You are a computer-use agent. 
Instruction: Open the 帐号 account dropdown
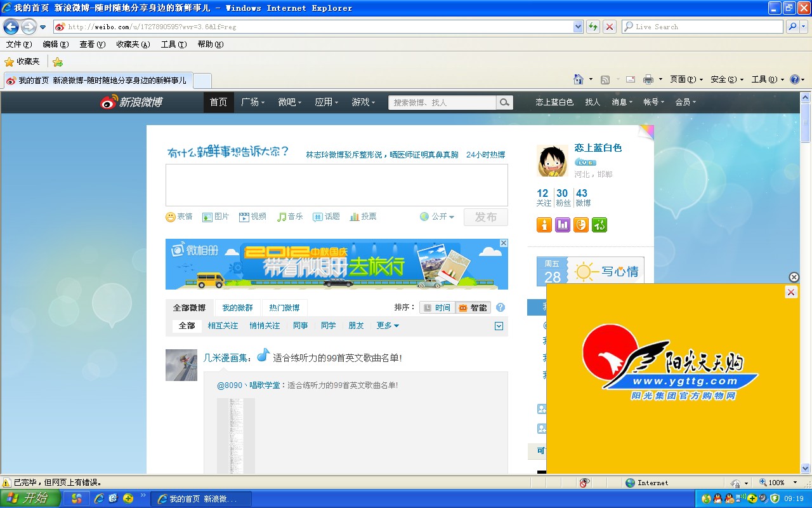click(x=653, y=102)
